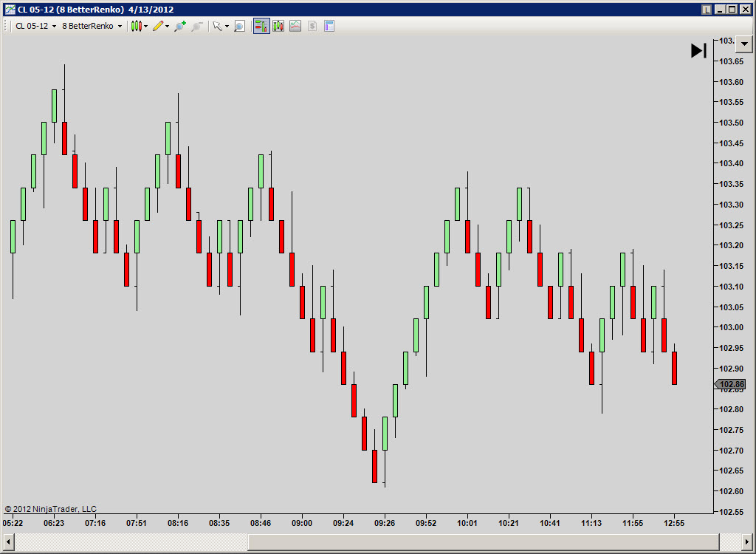Viewport: 756px width, 554px height.
Task: Select the pencil drawing tools icon
Action: (158, 26)
